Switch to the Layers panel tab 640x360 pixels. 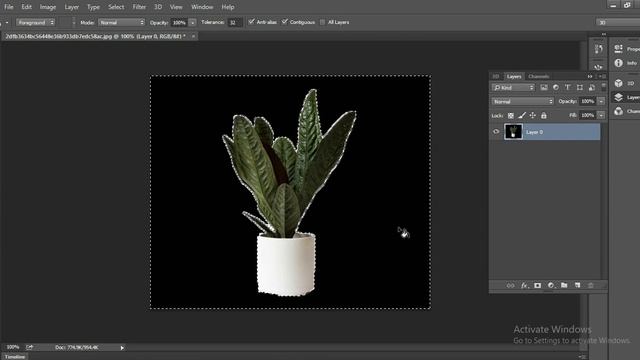(514, 76)
